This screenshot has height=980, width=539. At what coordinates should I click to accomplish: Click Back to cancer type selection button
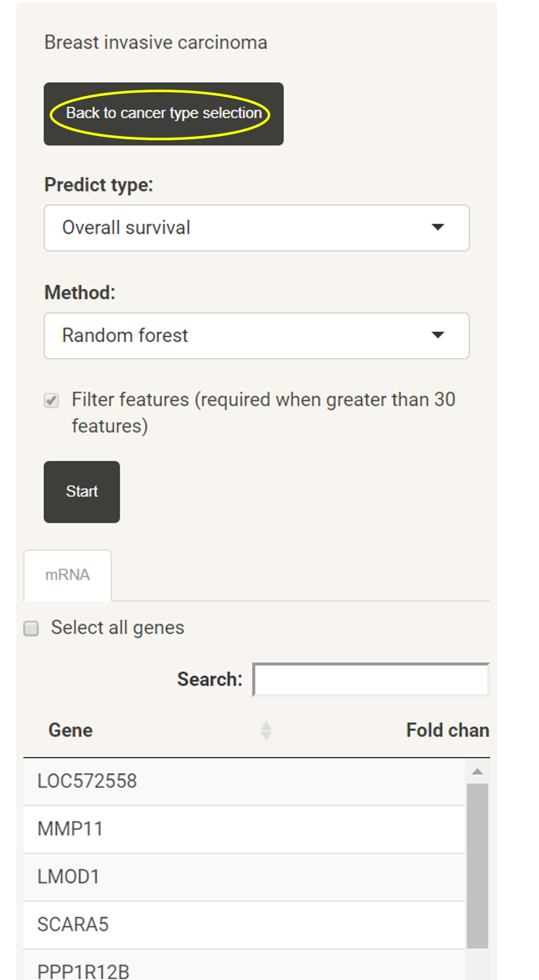163,114
